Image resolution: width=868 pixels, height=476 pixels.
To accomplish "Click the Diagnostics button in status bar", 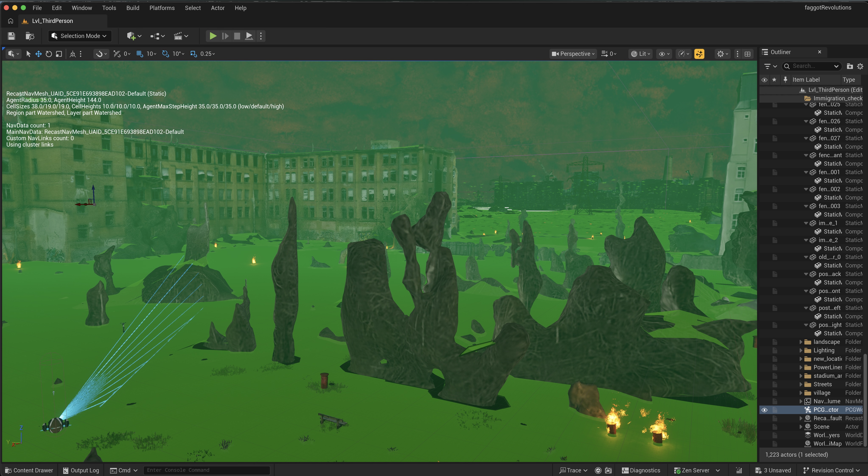I will pyautogui.click(x=641, y=470).
